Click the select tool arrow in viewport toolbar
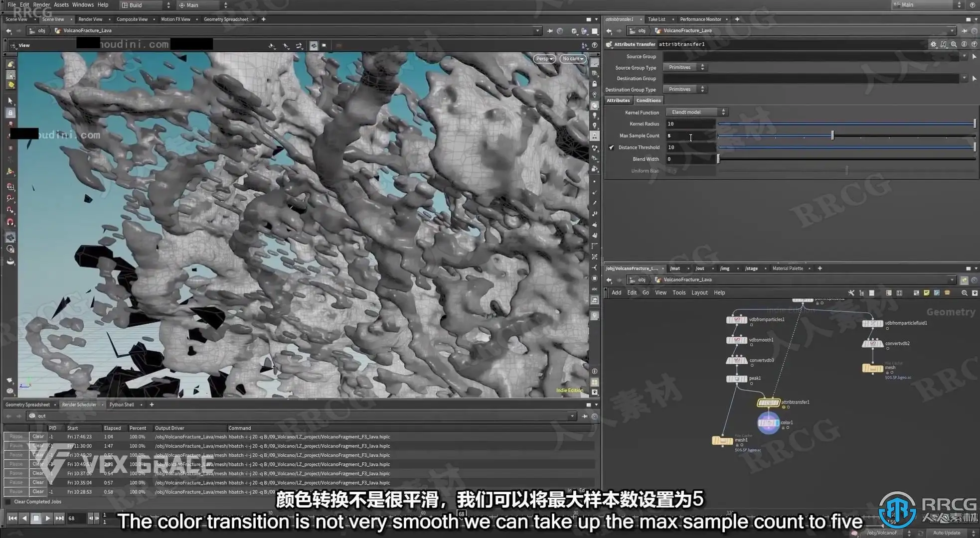980x538 pixels. click(10, 101)
